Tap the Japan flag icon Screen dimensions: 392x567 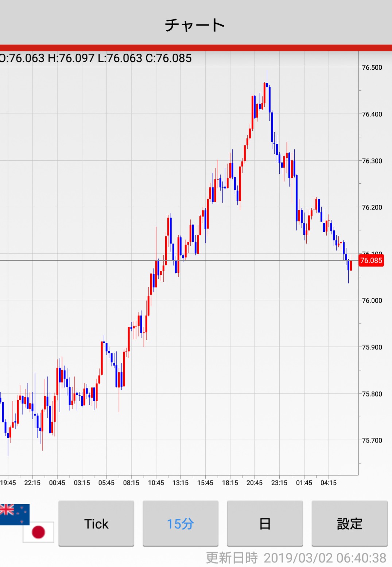[38, 532]
